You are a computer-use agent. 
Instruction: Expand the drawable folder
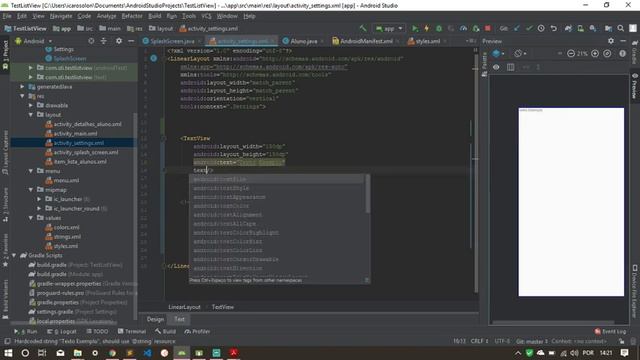[31, 105]
